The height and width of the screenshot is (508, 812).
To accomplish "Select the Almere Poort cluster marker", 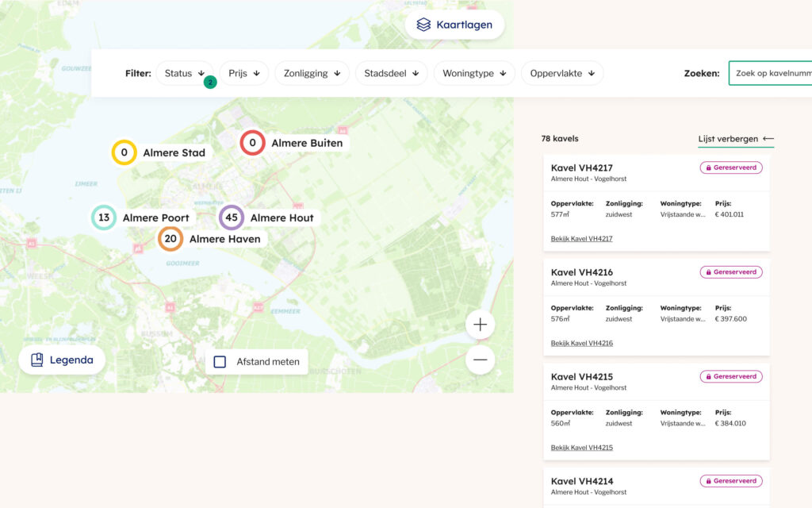I will 104,217.
